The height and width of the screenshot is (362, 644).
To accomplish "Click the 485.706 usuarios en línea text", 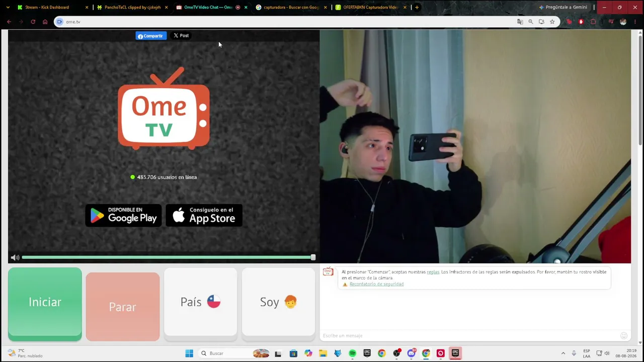I will pyautogui.click(x=167, y=177).
